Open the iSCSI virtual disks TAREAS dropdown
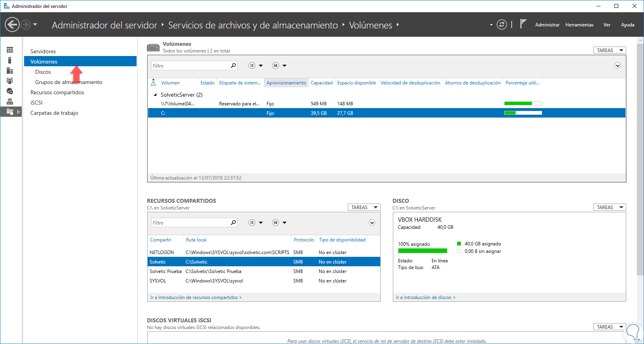Image resolution: width=644 pixels, height=344 pixels. point(610,327)
